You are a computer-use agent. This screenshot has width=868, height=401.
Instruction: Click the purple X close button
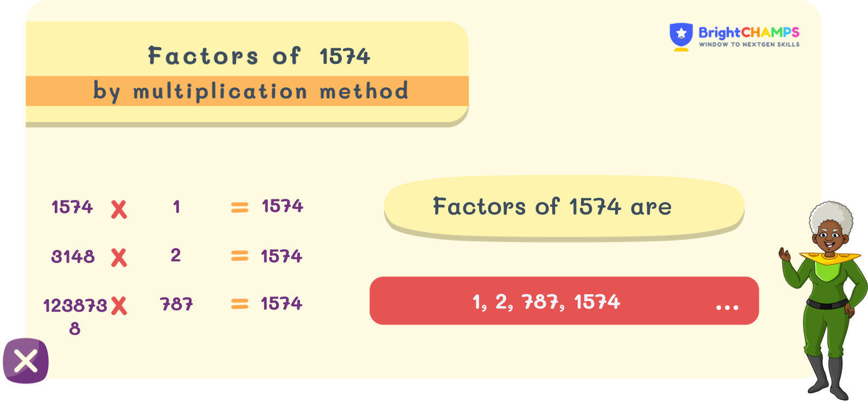click(25, 361)
